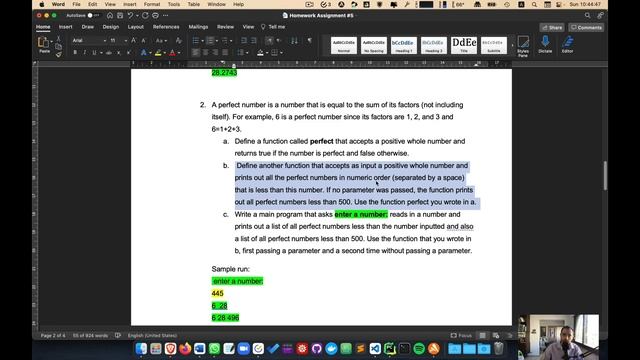
Task: Click the Home icon in the title bar
Action: pos(110,16)
